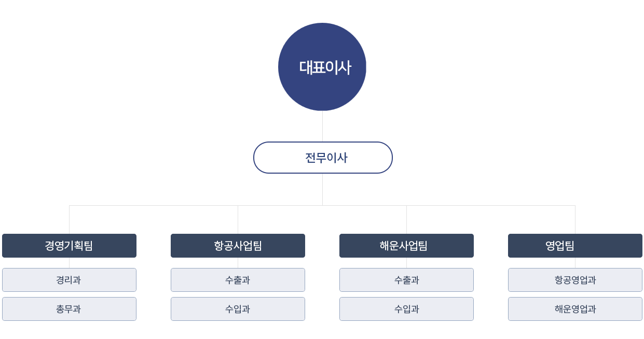Pick the dark header above 경리과
This screenshot has height=339, width=644.
pyautogui.click(x=69, y=246)
